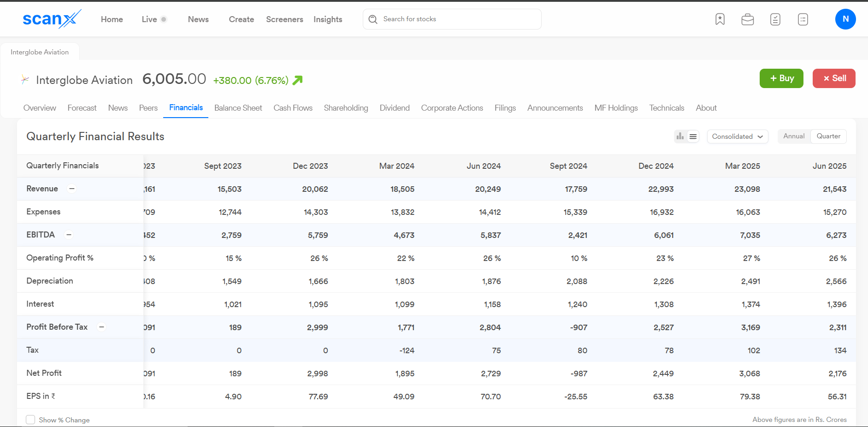Click the scanx logo
The width and height of the screenshot is (868, 427).
click(x=52, y=19)
